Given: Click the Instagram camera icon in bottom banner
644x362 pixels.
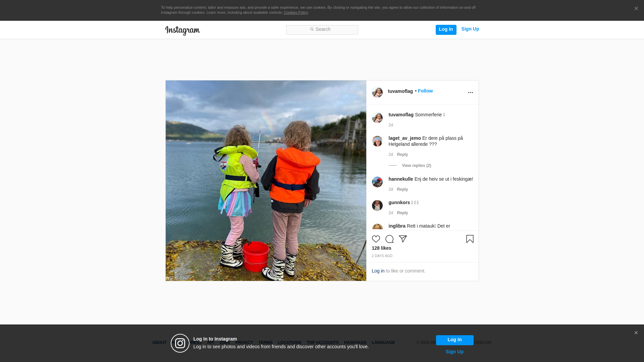Looking at the screenshot, I should 180,343.
